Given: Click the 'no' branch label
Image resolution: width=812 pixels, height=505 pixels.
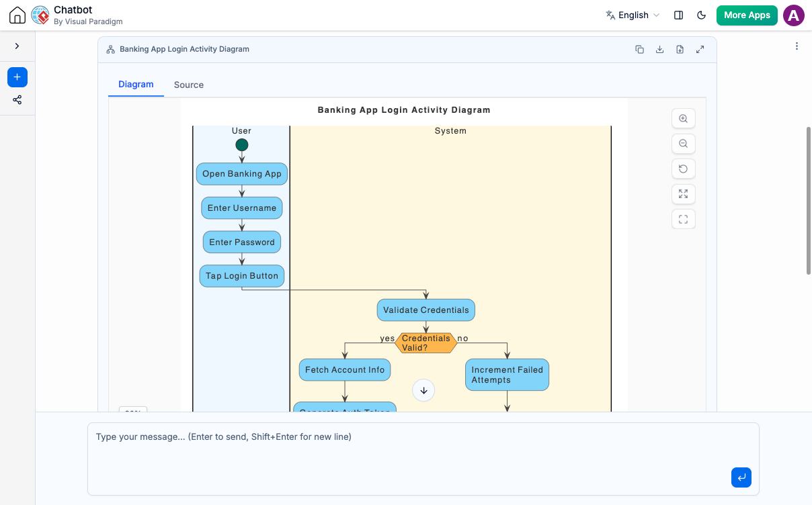Looking at the screenshot, I should click(463, 338).
